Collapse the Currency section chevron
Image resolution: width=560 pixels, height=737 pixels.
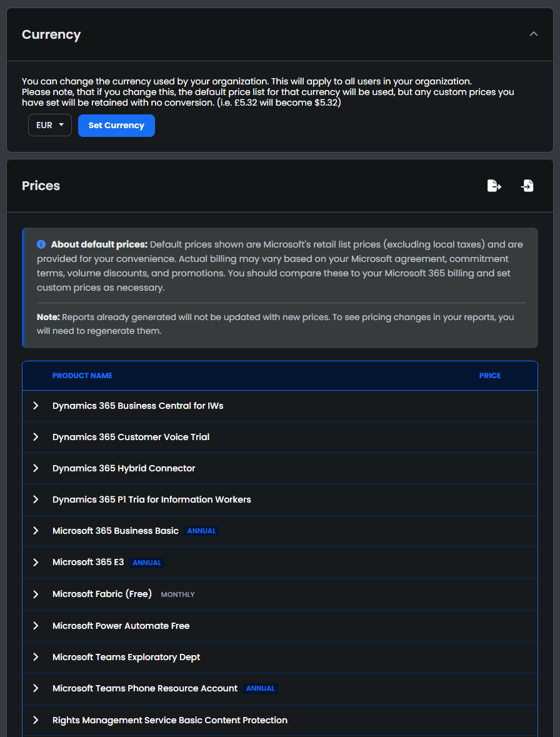tap(533, 34)
